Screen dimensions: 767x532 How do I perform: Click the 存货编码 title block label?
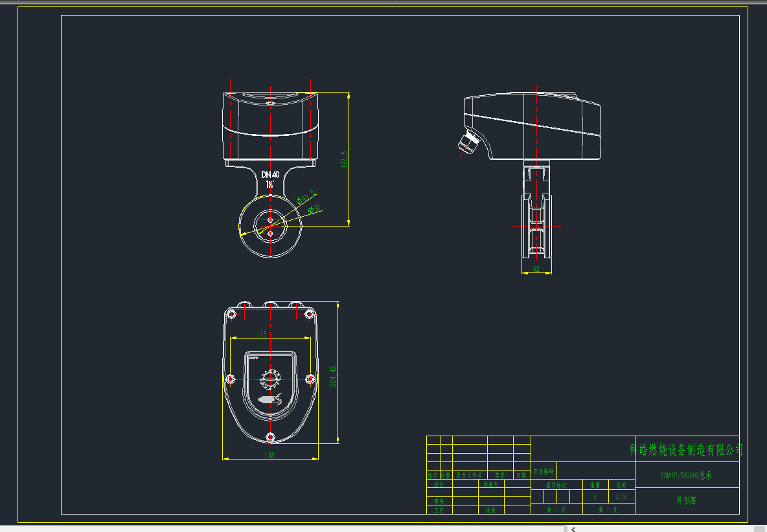(543, 472)
